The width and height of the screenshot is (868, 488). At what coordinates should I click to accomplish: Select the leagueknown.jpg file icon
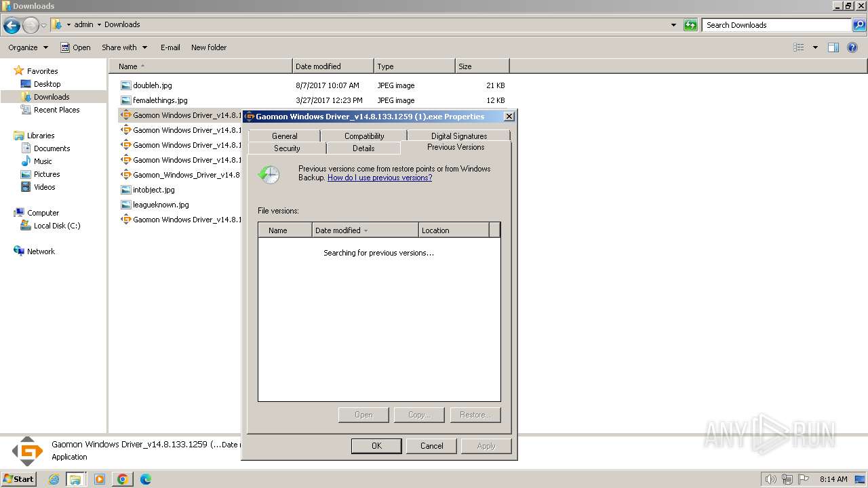pos(125,205)
